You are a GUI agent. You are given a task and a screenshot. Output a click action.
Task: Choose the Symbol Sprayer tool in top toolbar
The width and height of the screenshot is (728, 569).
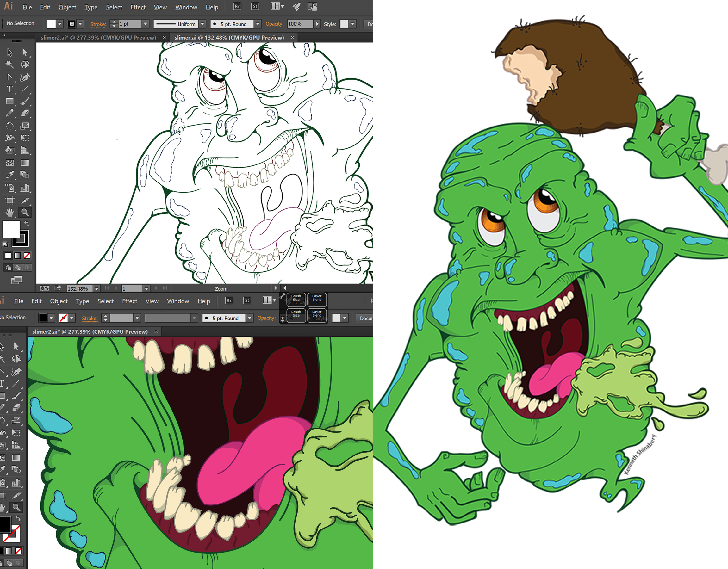(x=10, y=188)
